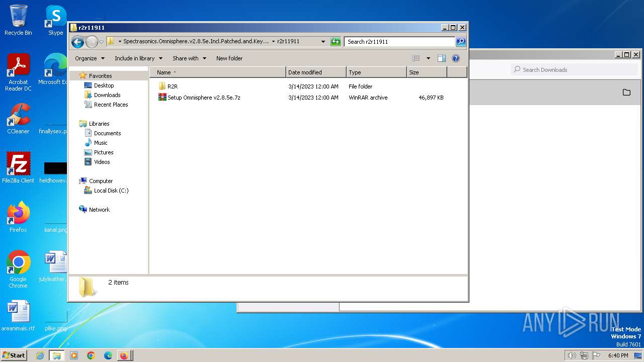
Task: Click the Spectrasonics.Omnisphere breadcrumb segment
Action: click(196, 42)
